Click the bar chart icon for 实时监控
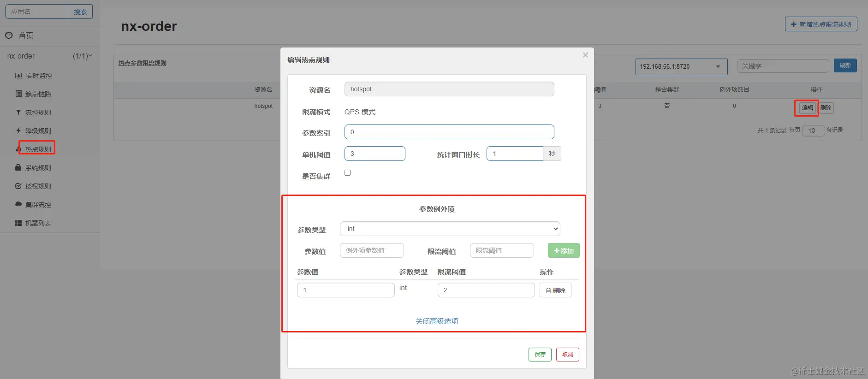Image resolution: width=868 pixels, height=379 pixels. pyautogui.click(x=18, y=76)
